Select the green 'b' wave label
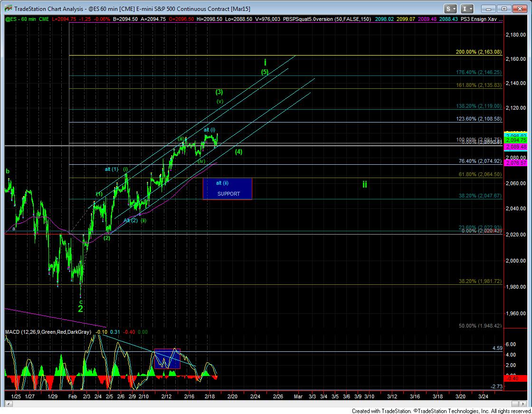 click(x=8, y=171)
